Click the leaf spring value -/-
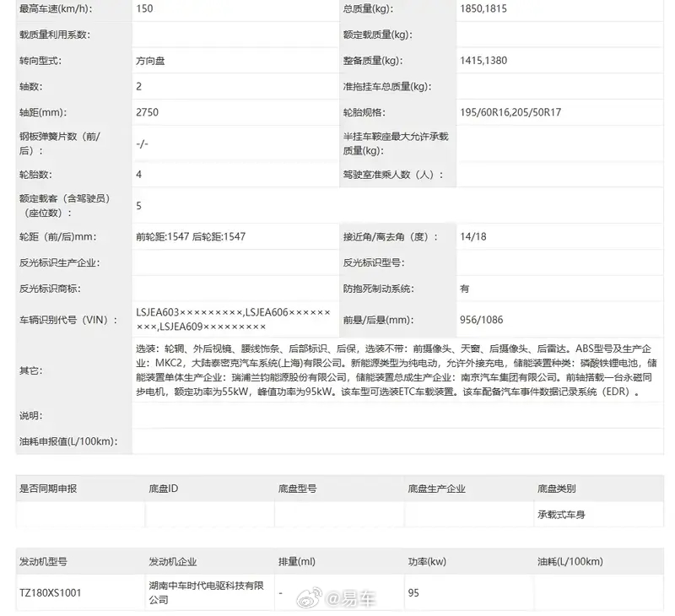This screenshot has height=616, width=675. [142, 143]
